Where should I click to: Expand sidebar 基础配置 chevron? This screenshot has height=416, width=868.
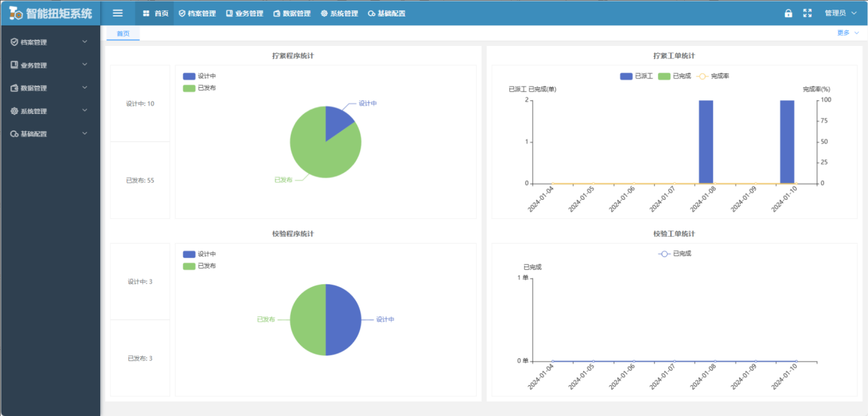click(x=85, y=133)
